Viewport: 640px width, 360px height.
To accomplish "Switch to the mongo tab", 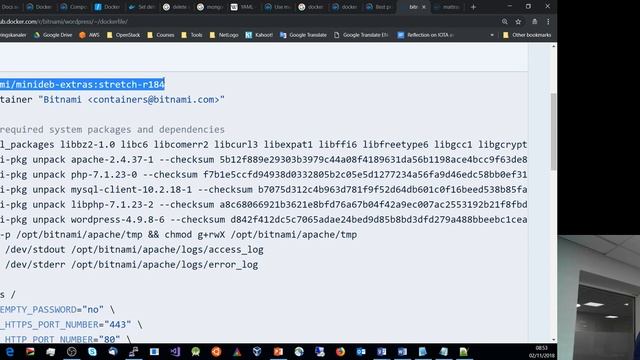I will click(209, 7).
